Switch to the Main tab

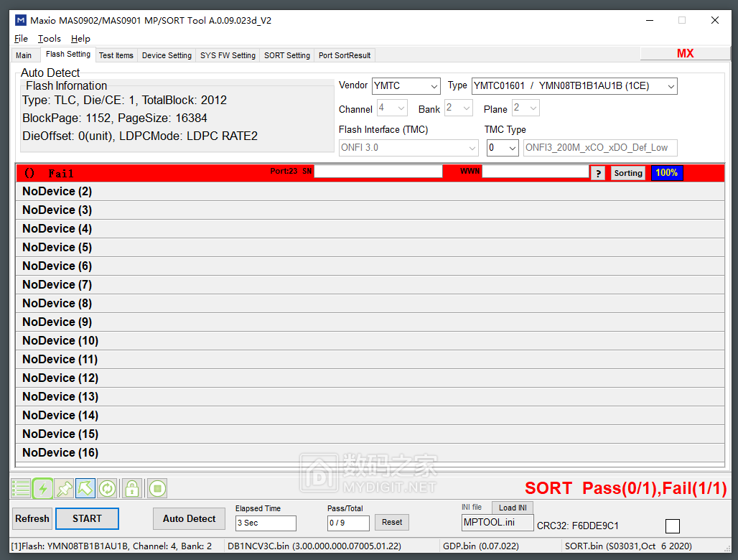pos(24,55)
